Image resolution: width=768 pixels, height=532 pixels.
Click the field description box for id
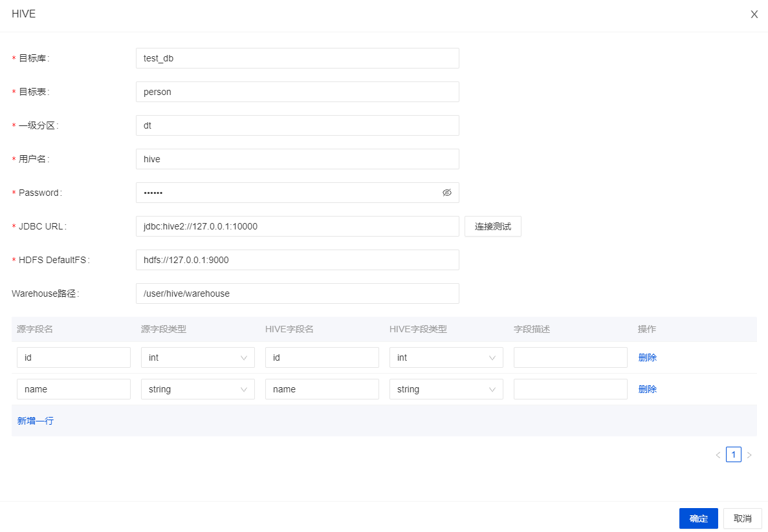(x=570, y=357)
